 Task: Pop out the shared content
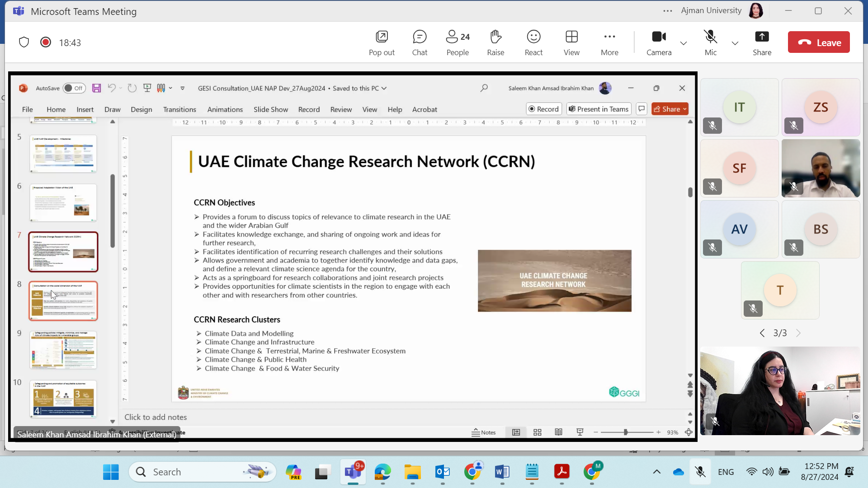click(382, 42)
